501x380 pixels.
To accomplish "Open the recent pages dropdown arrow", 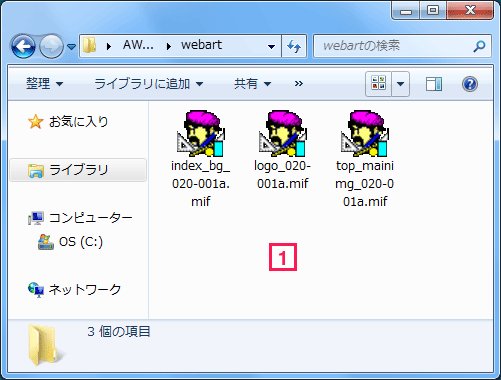I will (x=71, y=47).
